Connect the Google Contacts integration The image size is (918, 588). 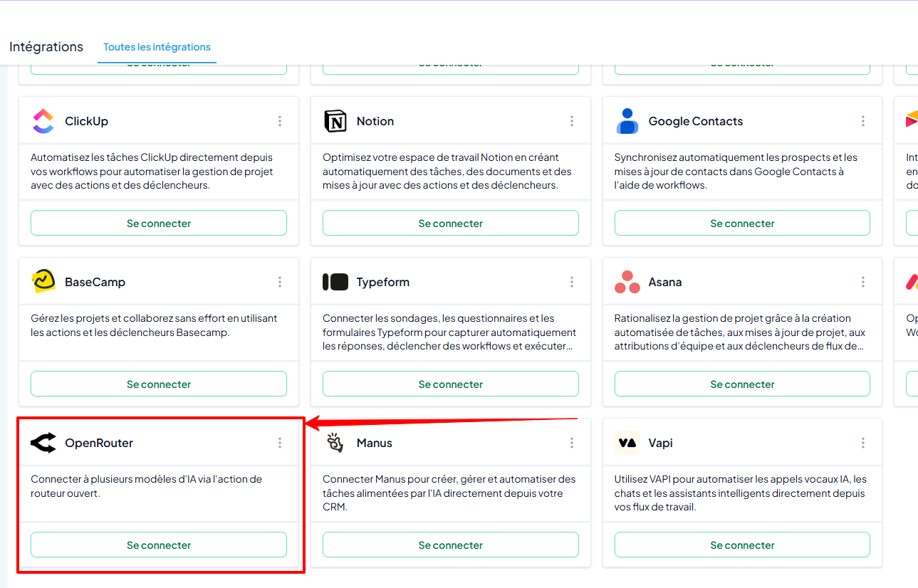coord(742,223)
